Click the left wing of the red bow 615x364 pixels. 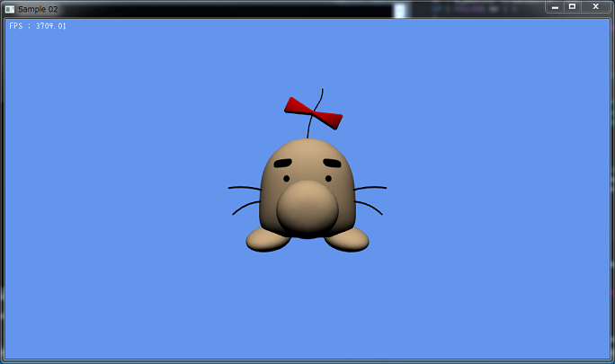(x=299, y=106)
